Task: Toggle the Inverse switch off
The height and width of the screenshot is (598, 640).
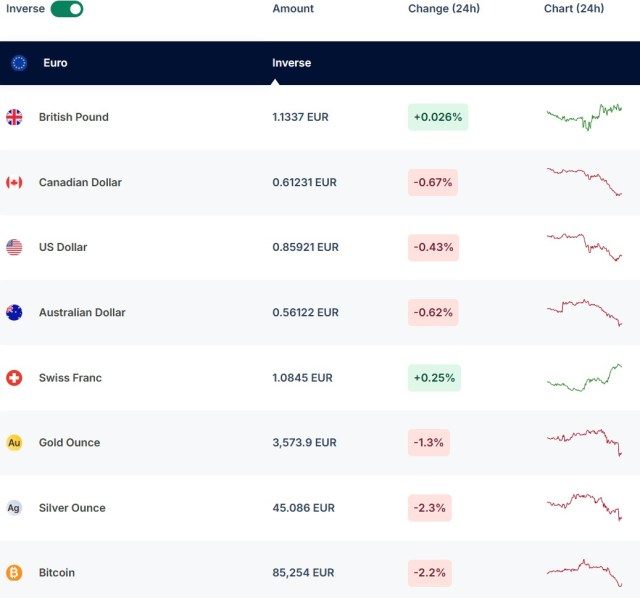Action: click(67, 9)
